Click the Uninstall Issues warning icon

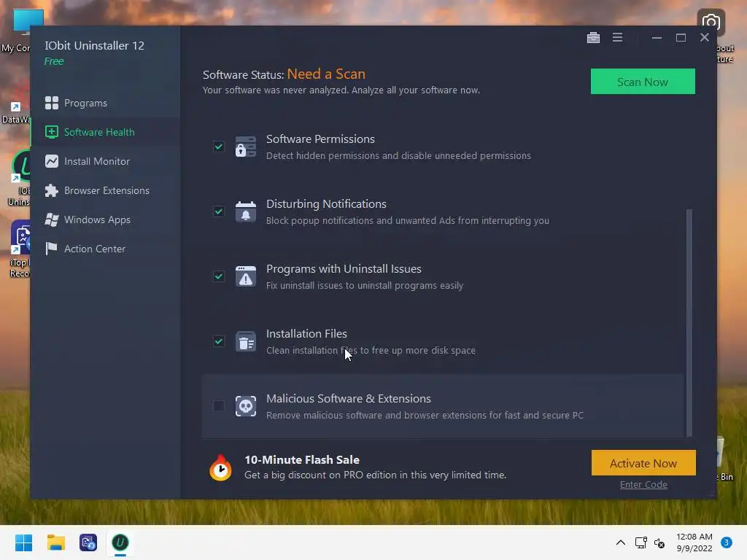[x=246, y=276]
